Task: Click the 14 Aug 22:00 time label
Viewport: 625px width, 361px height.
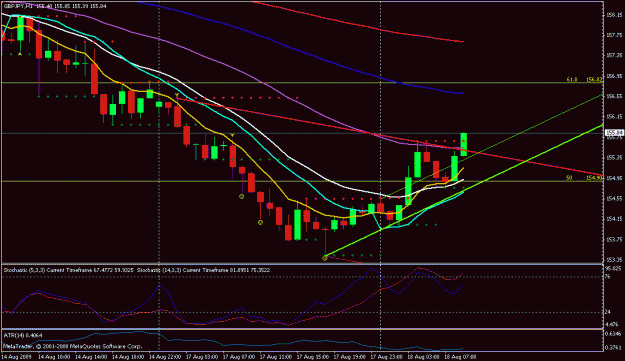Action: (165, 356)
